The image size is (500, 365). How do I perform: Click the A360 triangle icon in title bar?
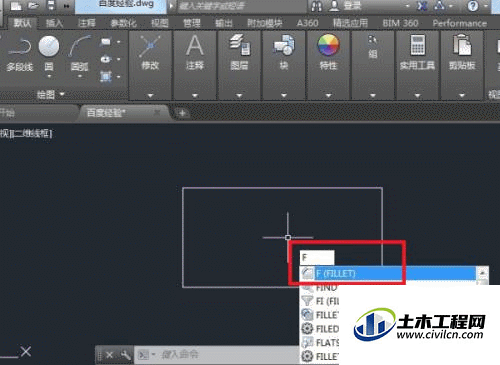click(440, 6)
